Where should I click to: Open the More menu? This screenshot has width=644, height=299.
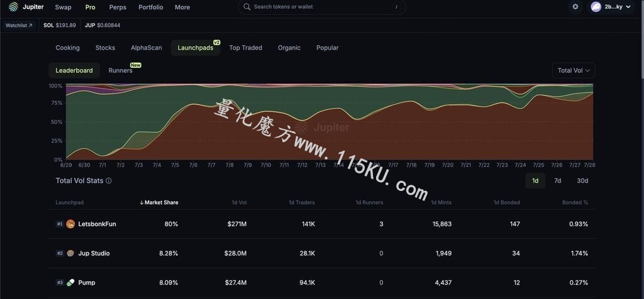182,8
